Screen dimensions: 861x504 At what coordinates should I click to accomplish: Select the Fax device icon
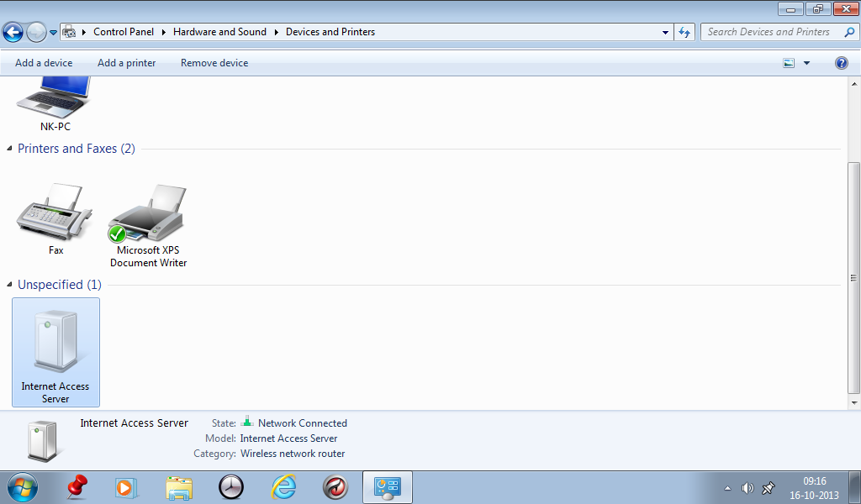coord(55,219)
